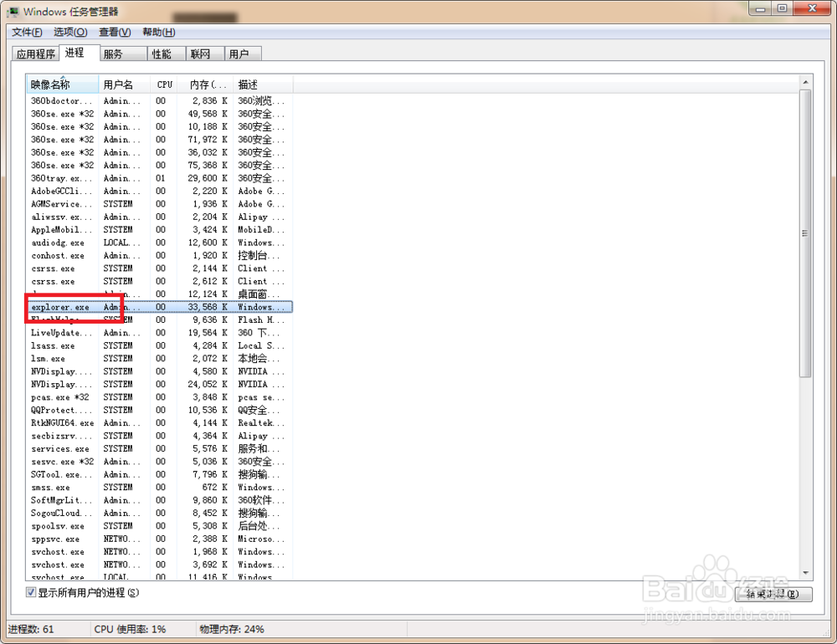This screenshot has height=644, width=837.
Task: Select the smss.exe process row
Action: point(159,488)
